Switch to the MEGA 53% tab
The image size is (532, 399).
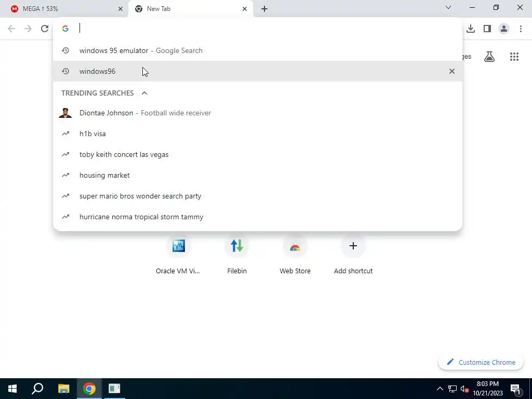(x=64, y=9)
